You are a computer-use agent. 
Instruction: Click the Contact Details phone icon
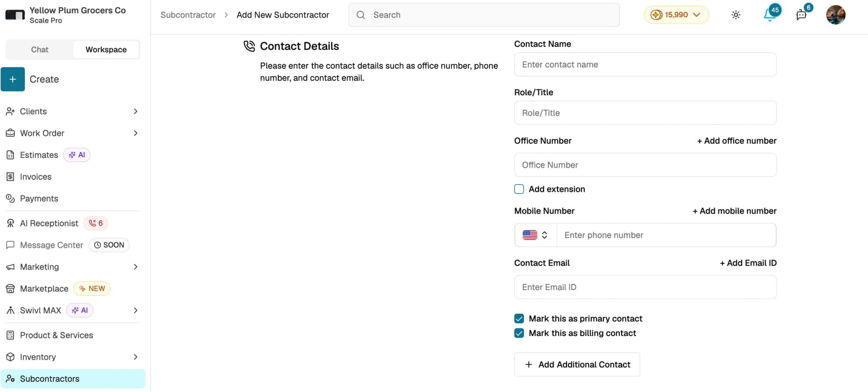249,46
